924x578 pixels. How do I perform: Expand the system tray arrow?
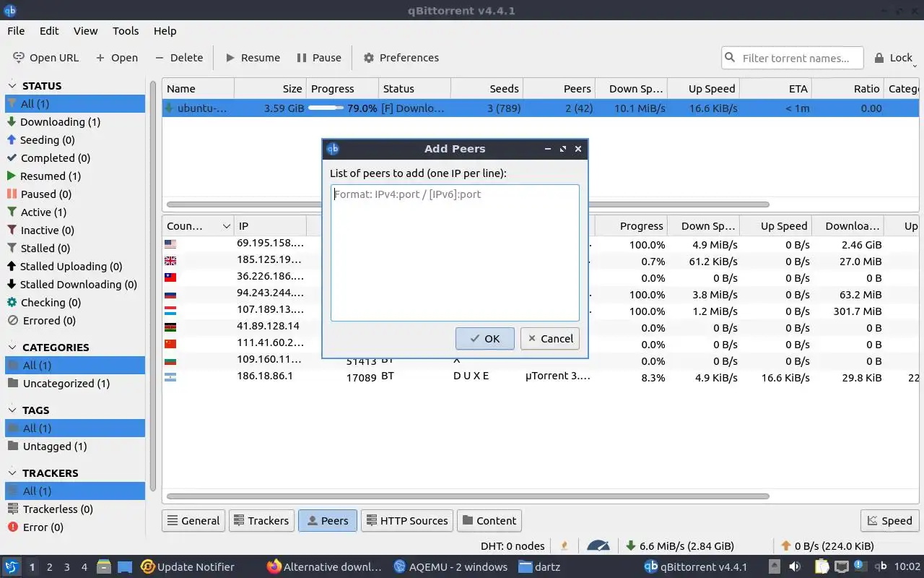[x=774, y=566]
